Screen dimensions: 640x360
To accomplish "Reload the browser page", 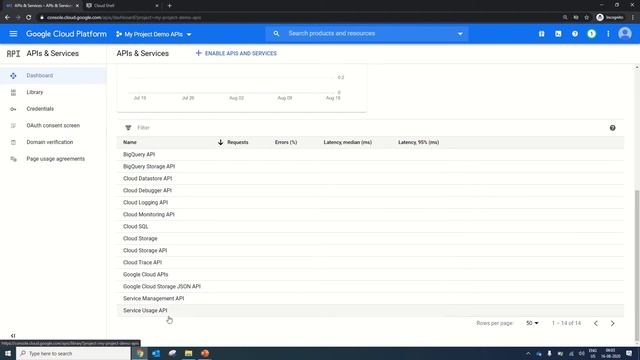I will [x=29, y=18].
